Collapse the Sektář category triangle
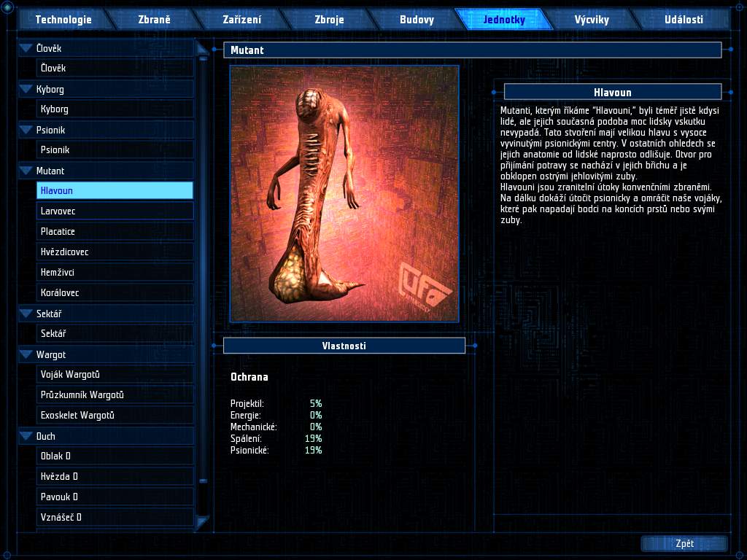Image resolution: width=747 pixels, height=560 pixels. pyautogui.click(x=26, y=314)
